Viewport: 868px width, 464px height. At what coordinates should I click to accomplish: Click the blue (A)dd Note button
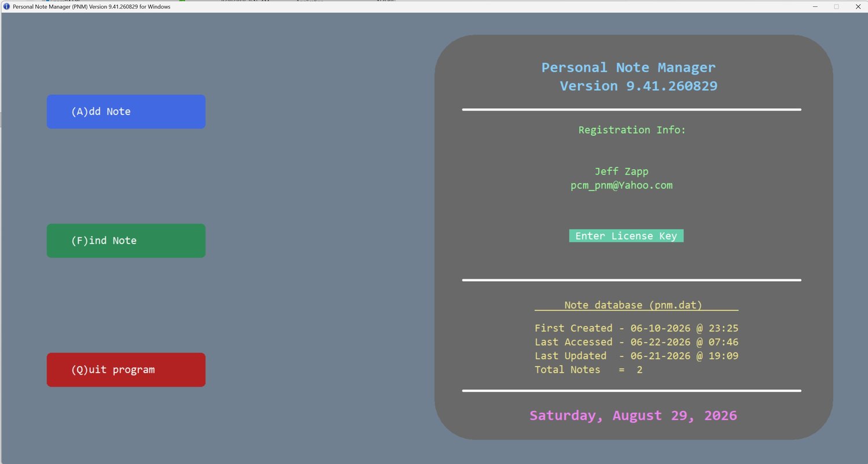click(x=126, y=112)
